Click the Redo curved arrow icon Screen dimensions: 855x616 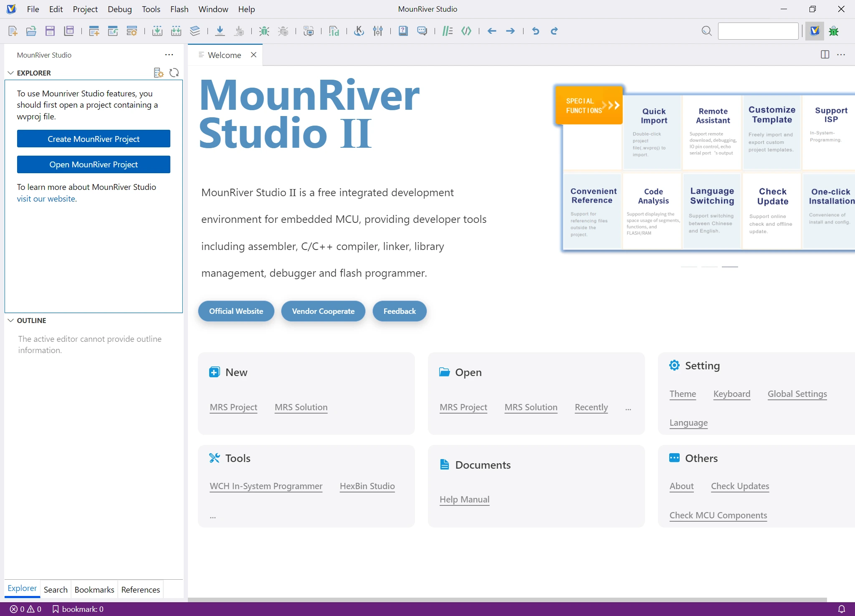(x=554, y=31)
